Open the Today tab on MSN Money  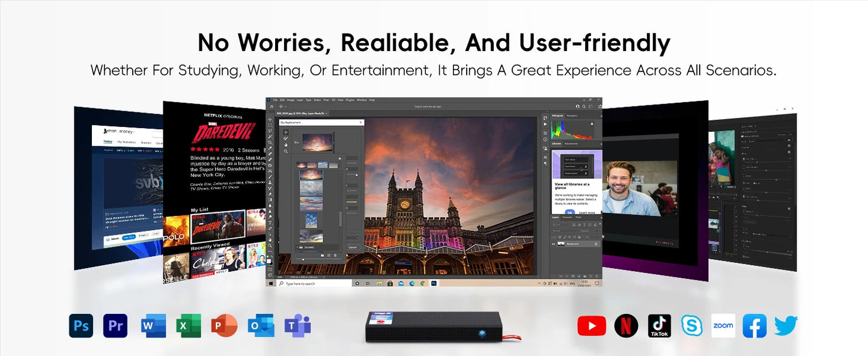108,142
